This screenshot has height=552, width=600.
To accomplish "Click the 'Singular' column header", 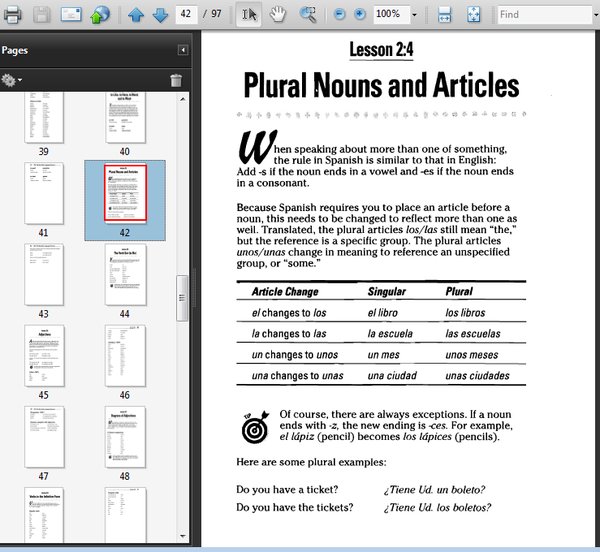I will coord(386,292).
